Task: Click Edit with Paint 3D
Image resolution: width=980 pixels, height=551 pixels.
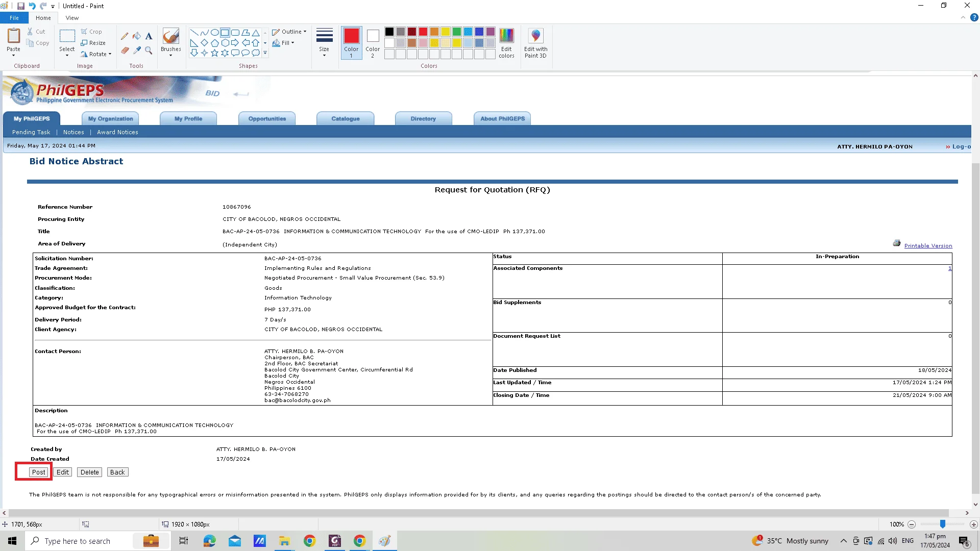Action: click(535, 43)
